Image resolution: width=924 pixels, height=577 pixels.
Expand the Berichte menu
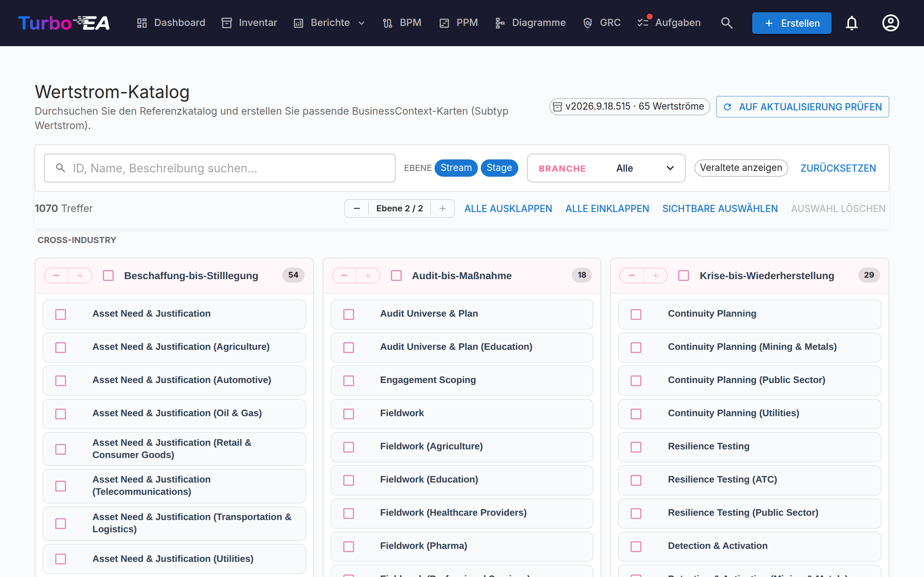330,23
